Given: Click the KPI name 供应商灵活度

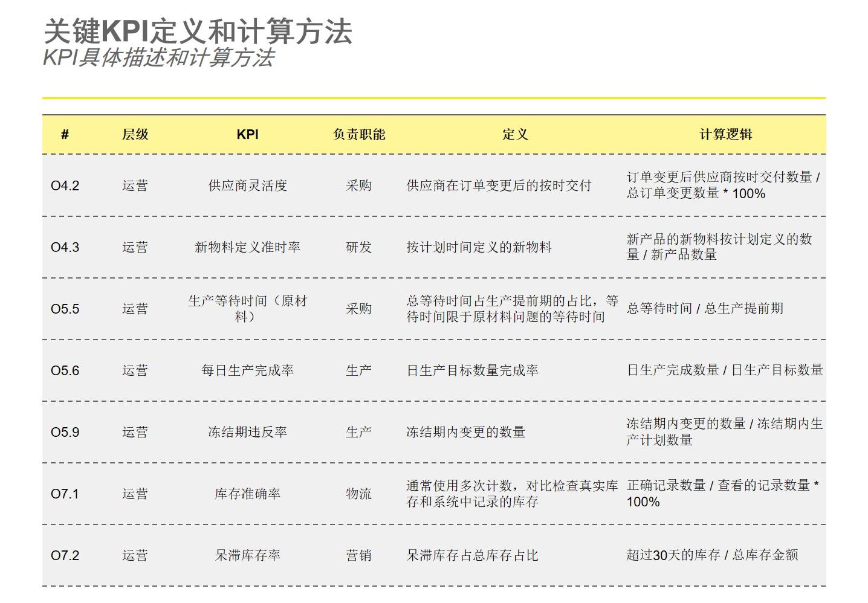Looking at the screenshot, I should pos(247,185).
